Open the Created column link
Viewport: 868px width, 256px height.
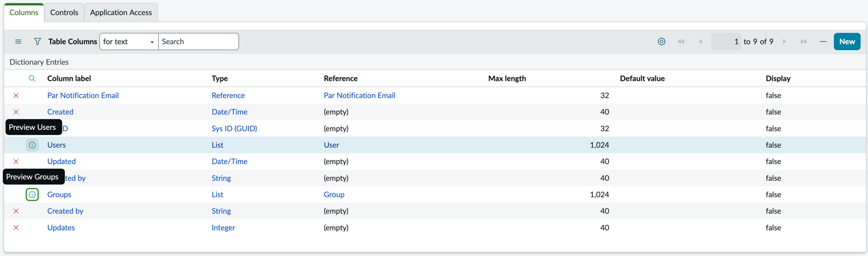(60, 112)
